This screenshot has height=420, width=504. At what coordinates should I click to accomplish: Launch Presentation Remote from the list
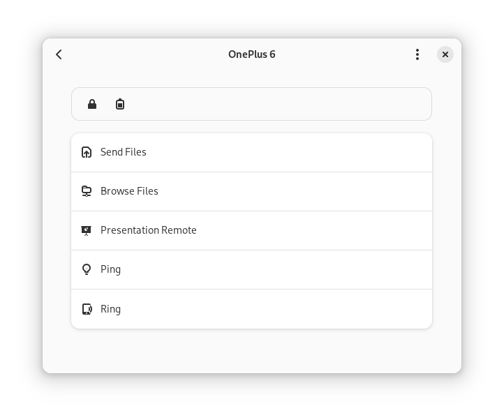(149, 230)
